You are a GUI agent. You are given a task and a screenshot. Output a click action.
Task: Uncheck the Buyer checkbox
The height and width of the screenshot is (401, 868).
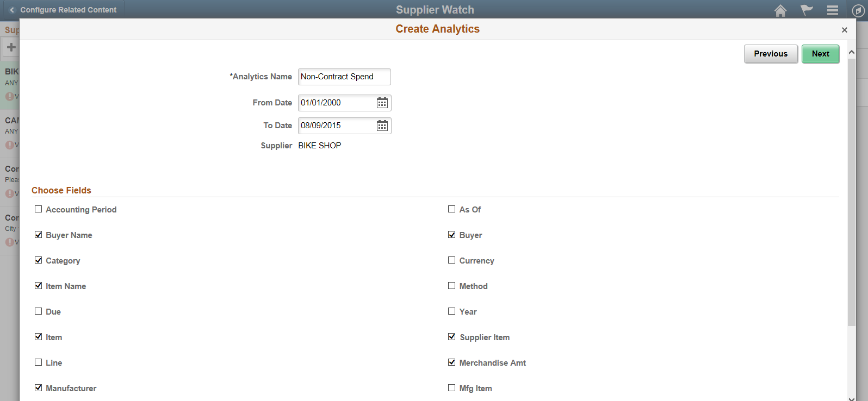click(x=451, y=235)
